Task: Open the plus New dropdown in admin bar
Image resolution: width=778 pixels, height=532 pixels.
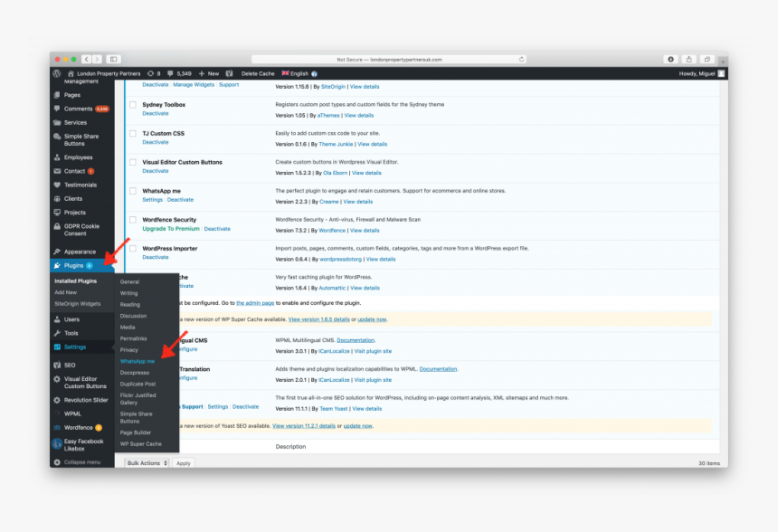Action: click(209, 73)
